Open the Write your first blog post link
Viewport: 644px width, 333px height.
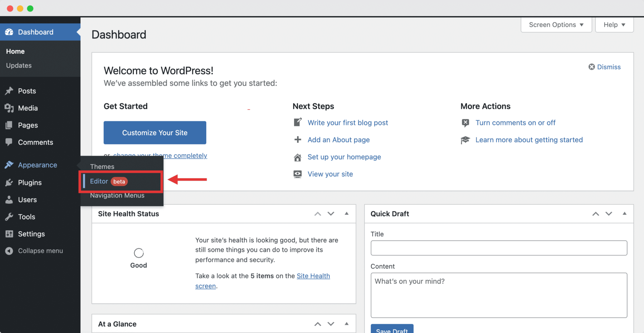(x=347, y=123)
